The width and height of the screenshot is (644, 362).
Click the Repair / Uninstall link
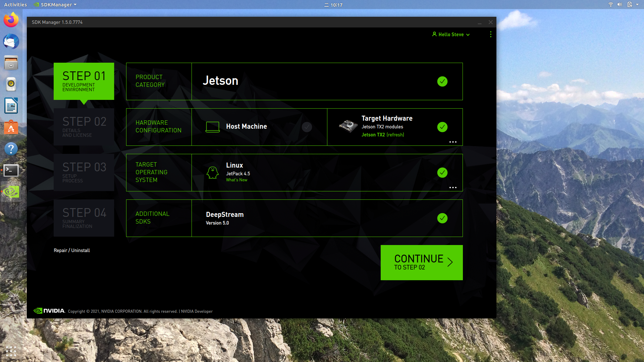click(72, 250)
